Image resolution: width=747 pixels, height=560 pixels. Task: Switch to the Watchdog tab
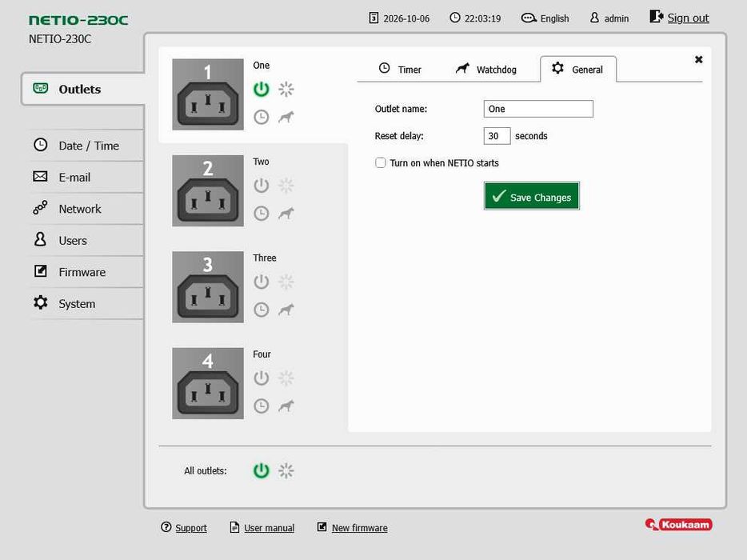click(x=486, y=70)
